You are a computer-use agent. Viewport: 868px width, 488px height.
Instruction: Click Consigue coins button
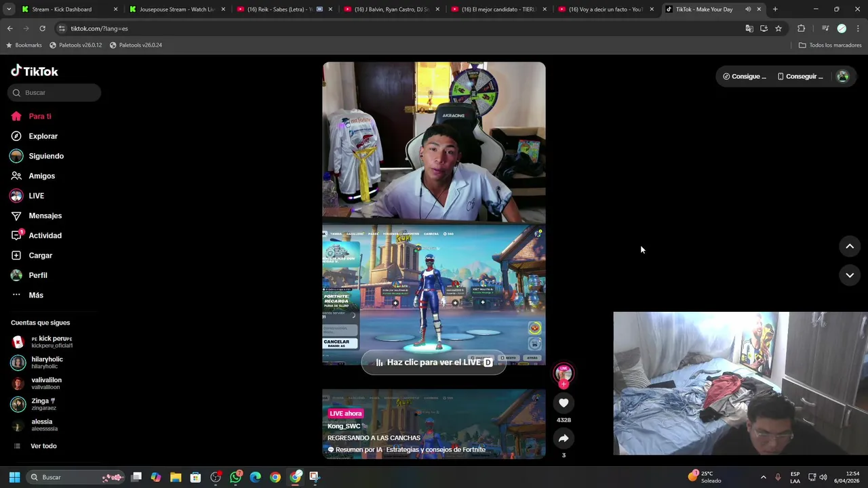pyautogui.click(x=745, y=77)
